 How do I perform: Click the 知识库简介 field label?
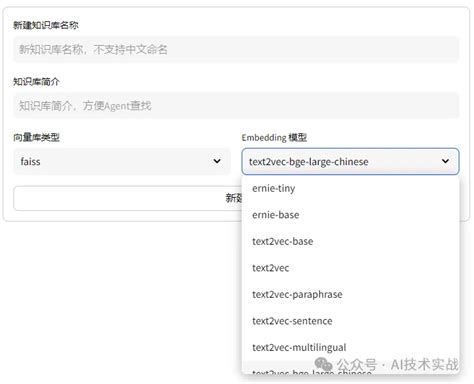[x=36, y=81]
